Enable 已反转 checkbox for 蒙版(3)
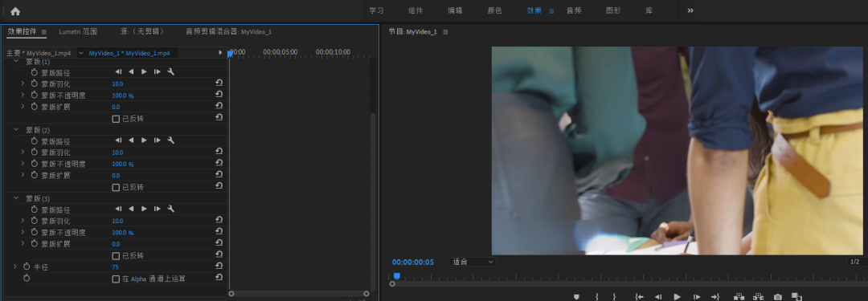The image size is (868, 301). point(116,255)
